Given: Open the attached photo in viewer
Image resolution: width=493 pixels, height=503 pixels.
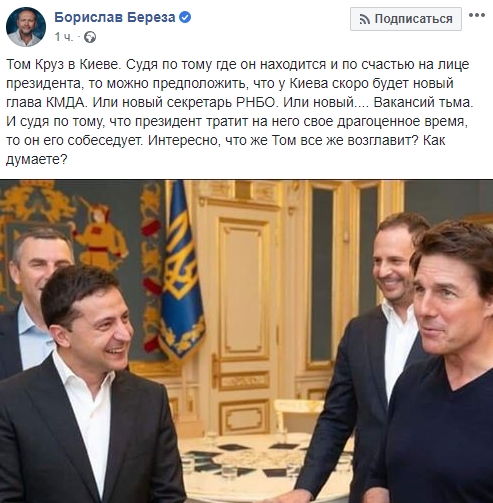Looking at the screenshot, I should [x=246, y=341].
